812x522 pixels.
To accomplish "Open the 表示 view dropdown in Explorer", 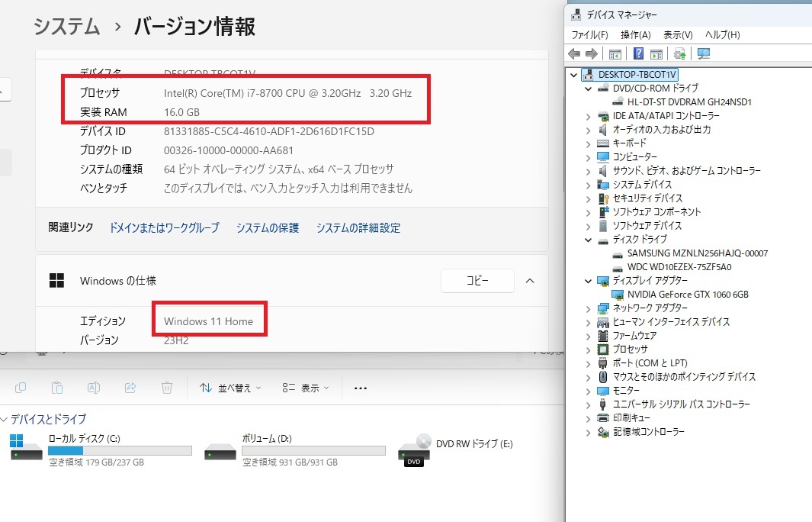I will pos(306,388).
